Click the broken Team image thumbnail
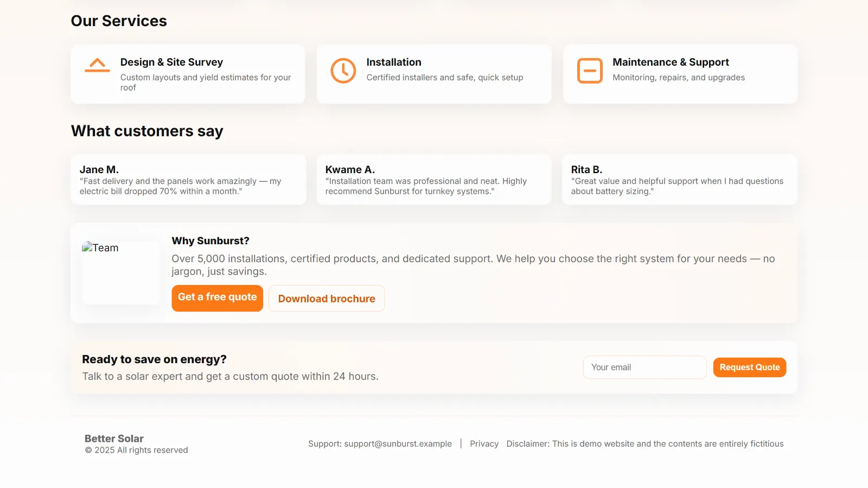 click(120, 272)
